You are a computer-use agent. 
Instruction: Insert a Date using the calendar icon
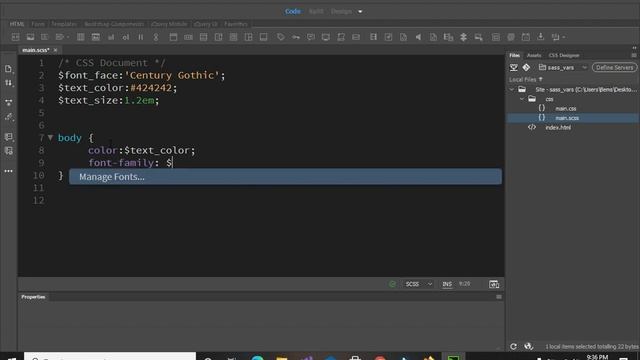click(x=526, y=37)
